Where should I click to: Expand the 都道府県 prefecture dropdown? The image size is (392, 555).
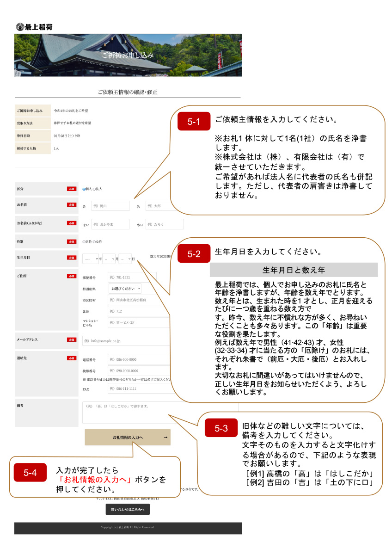(x=125, y=289)
